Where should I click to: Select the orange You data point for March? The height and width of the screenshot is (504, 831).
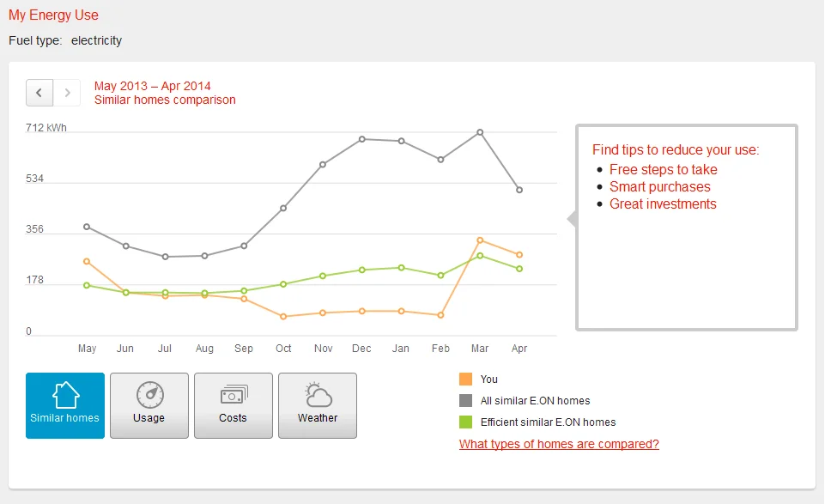point(480,240)
